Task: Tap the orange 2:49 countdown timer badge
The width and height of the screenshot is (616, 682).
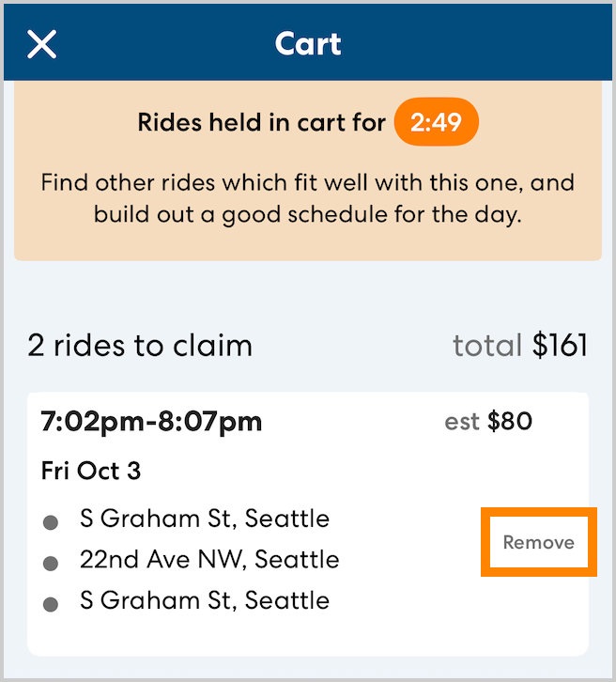Action: pyautogui.click(x=436, y=123)
